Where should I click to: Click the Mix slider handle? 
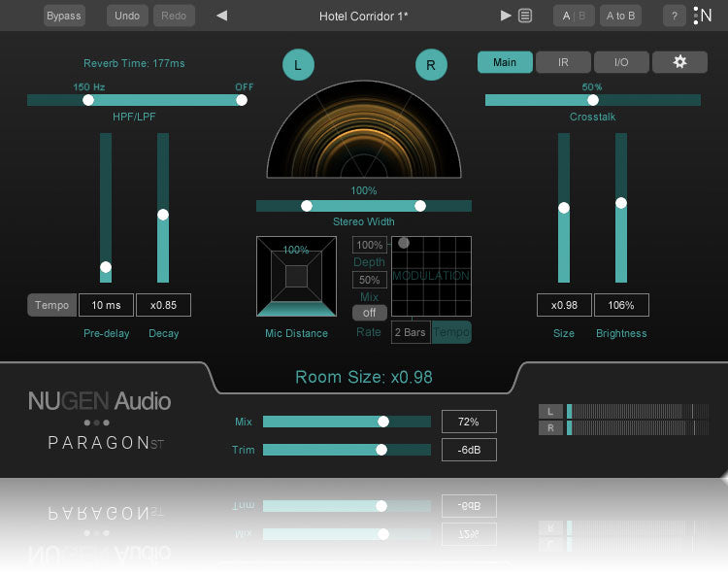tap(383, 422)
